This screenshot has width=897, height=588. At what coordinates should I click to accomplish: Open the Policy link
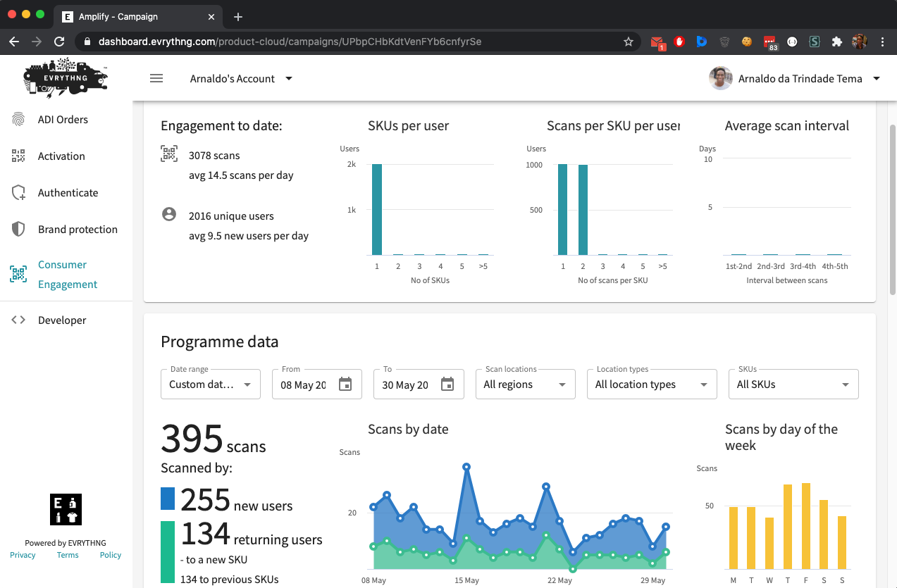[111, 555]
